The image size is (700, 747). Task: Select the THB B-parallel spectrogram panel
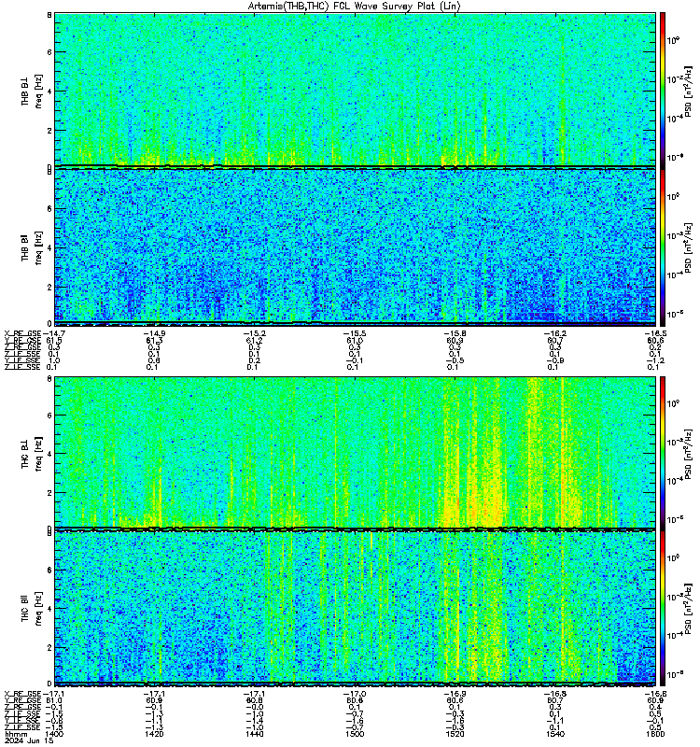(x=355, y=247)
